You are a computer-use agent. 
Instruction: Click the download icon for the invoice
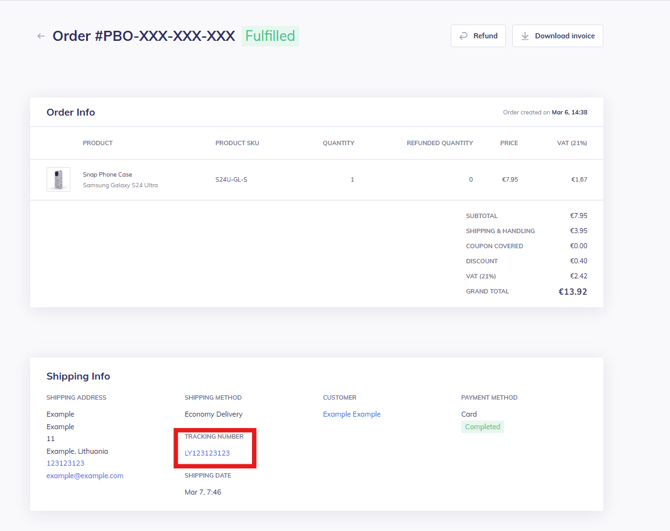pyautogui.click(x=525, y=36)
